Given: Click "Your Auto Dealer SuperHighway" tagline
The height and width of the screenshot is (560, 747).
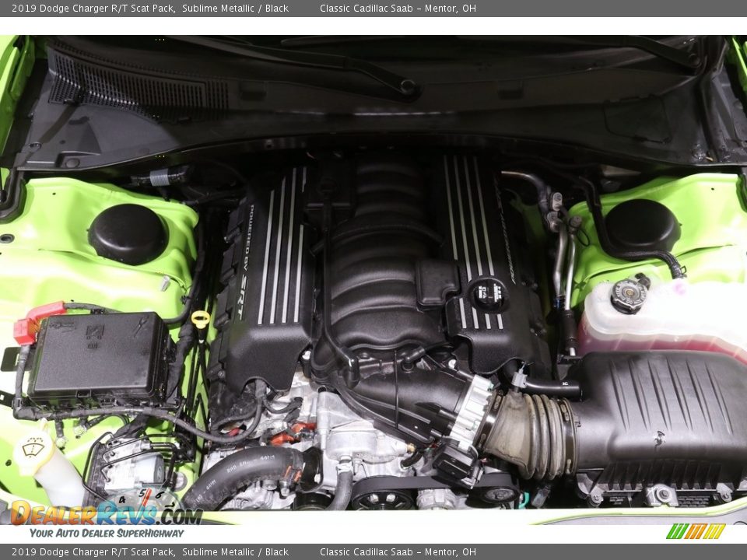Looking at the screenshot, I should [x=107, y=534].
